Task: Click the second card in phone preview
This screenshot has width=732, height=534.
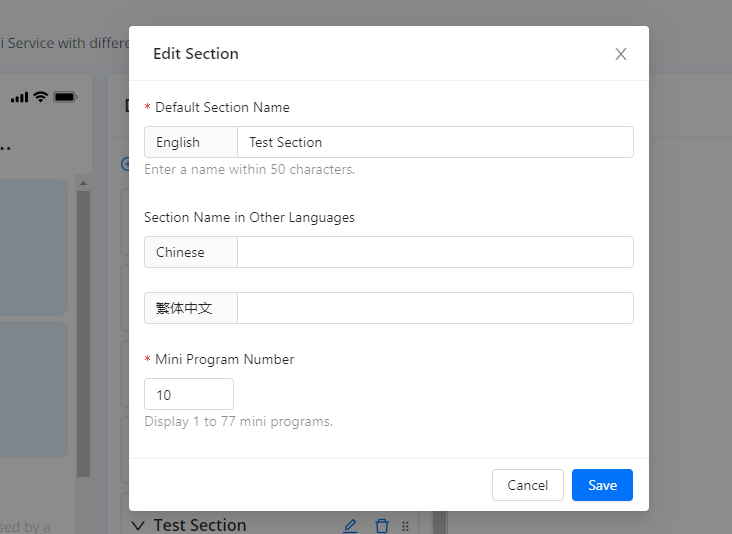Action: tap(34, 388)
